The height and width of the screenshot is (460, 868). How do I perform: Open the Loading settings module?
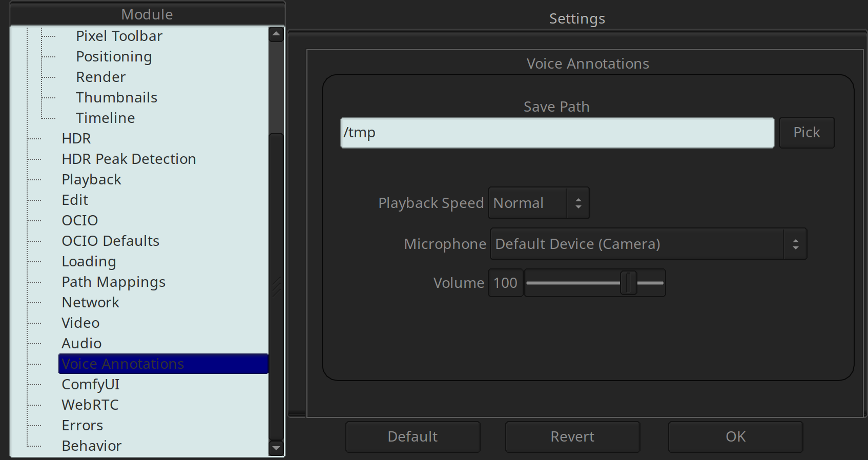pos(89,261)
